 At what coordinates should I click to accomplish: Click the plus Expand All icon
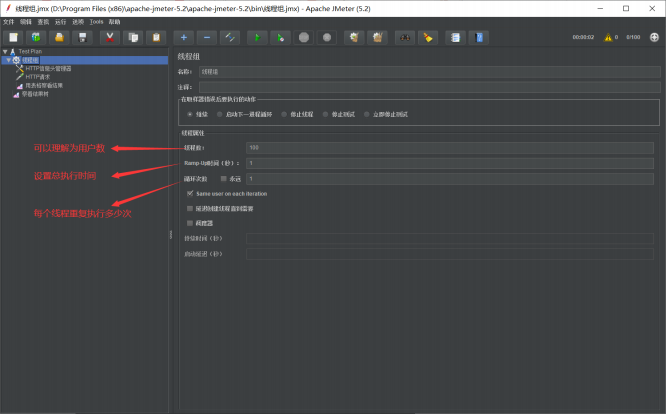click(183, 37)
